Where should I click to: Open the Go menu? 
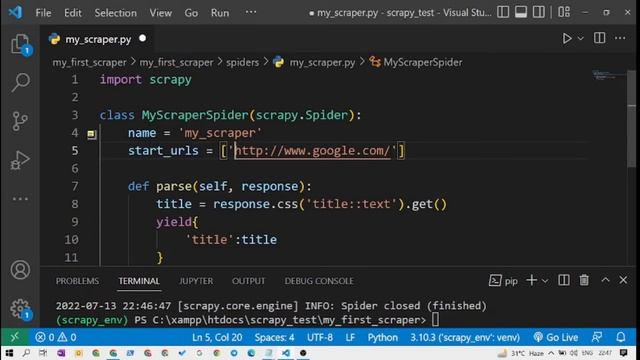click(191, 13)
